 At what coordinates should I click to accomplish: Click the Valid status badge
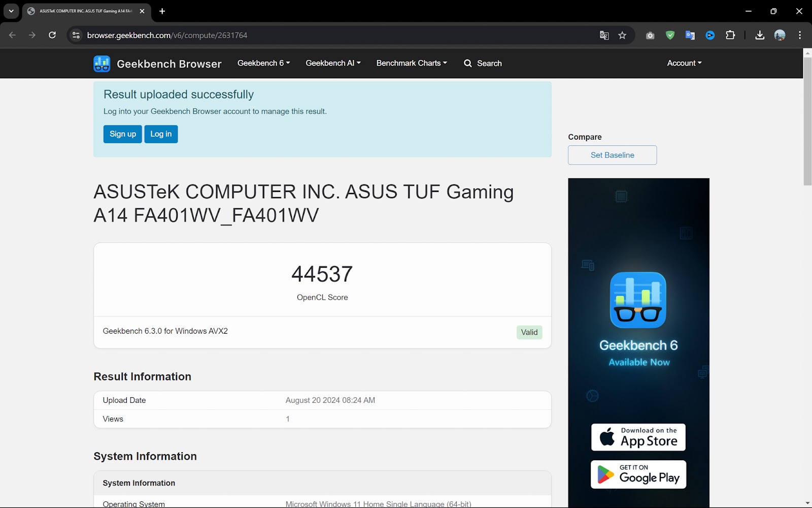click(529, 332)
